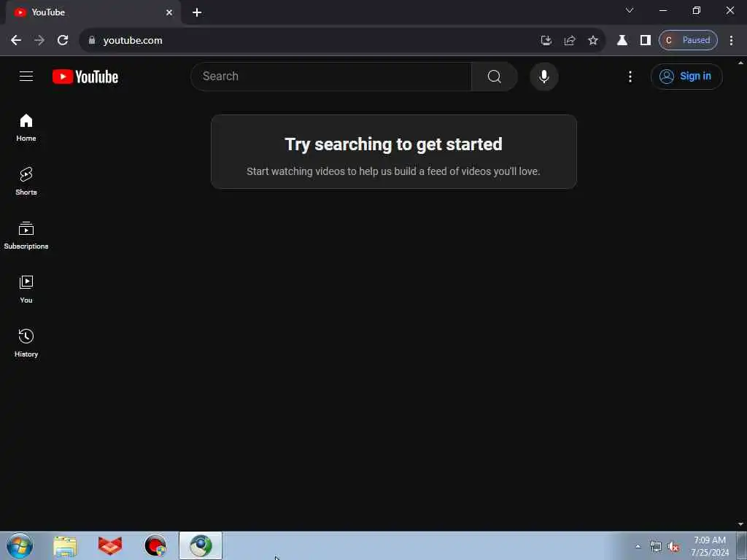This screenshot has width=747, height=560.
Task: Focus the YouTube Search field
Action: tap(330, 76)
